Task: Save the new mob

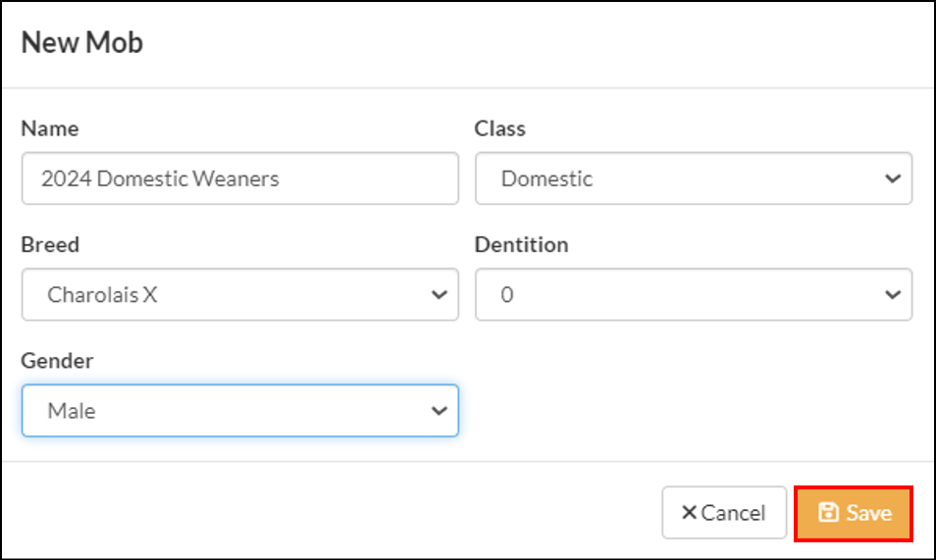Action: (854, 513)
